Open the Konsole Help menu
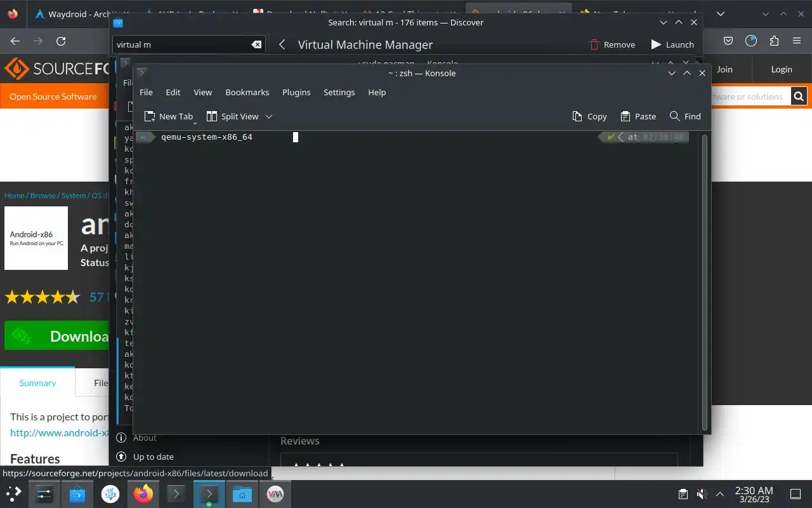The image size is (812, 508). pyautogui.click(x=377, y=92)
